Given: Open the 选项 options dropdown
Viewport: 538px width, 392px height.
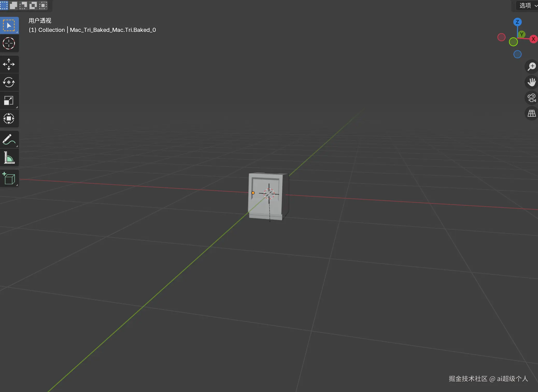Looking at the screenshot, I should [527, 5].
